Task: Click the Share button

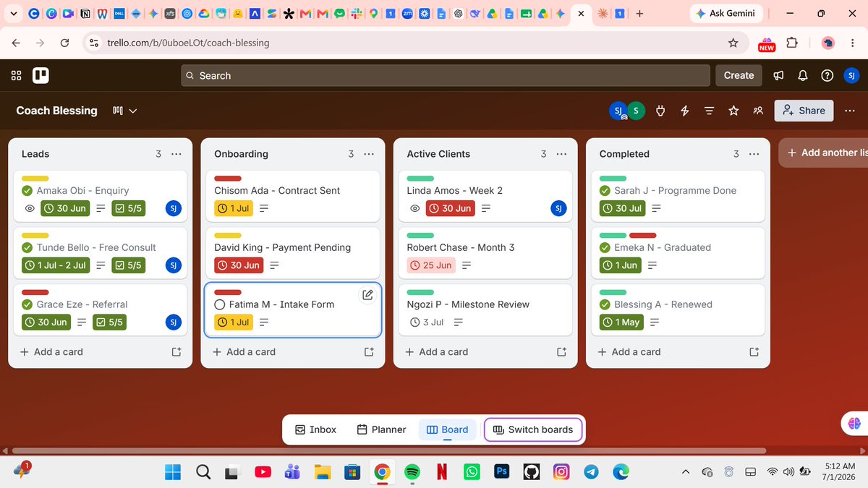Action: coord(804,111)
